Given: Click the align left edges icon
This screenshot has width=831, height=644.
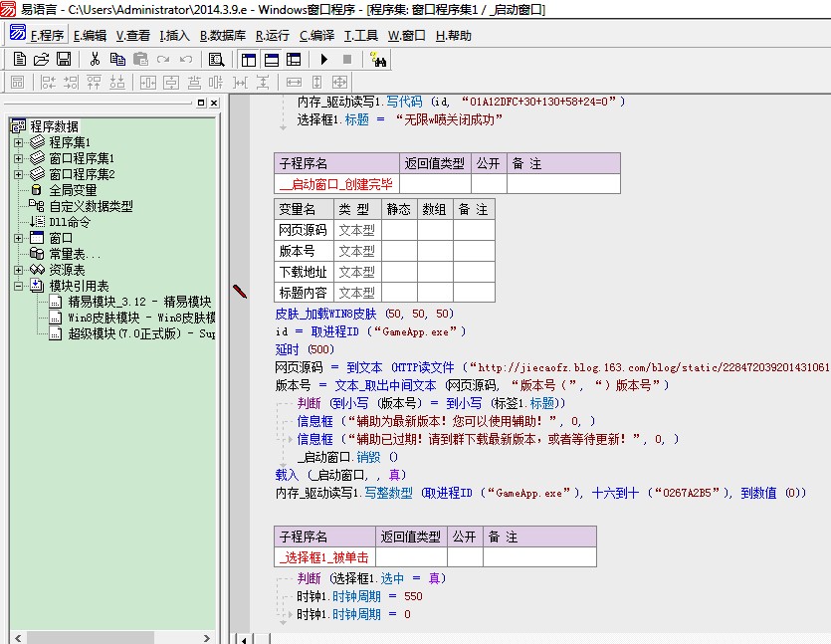Looking at the screenshot, I should pyautogui.click(x=48, y=83).
